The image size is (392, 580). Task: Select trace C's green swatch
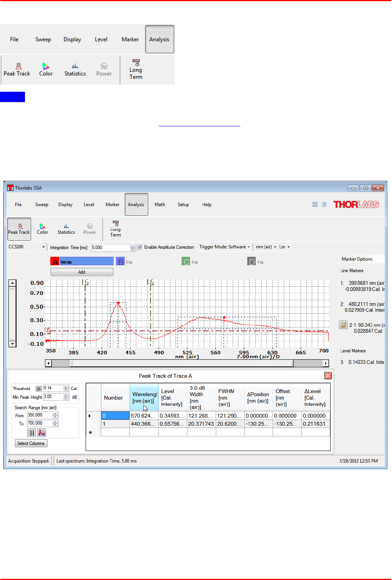pyautogui.click(x=186, y=262)
